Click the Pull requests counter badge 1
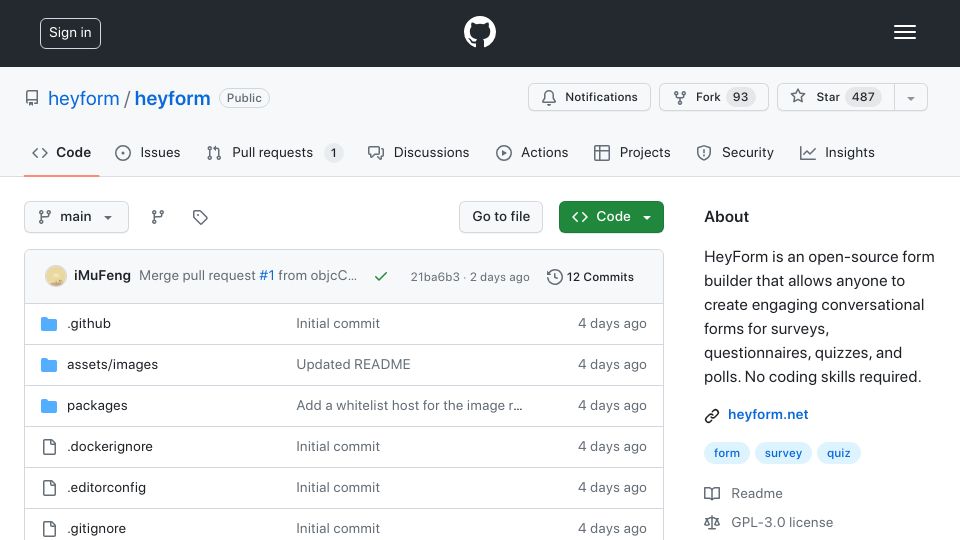960x540 pixels. pos(334,152)
